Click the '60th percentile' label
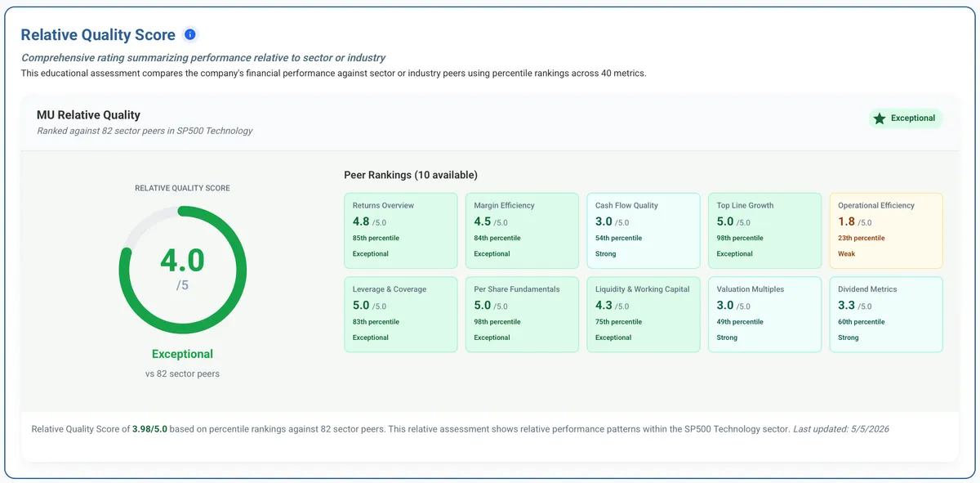Image resolution: width=980 pixels, height=483 pixels. (x=862, y=322)
